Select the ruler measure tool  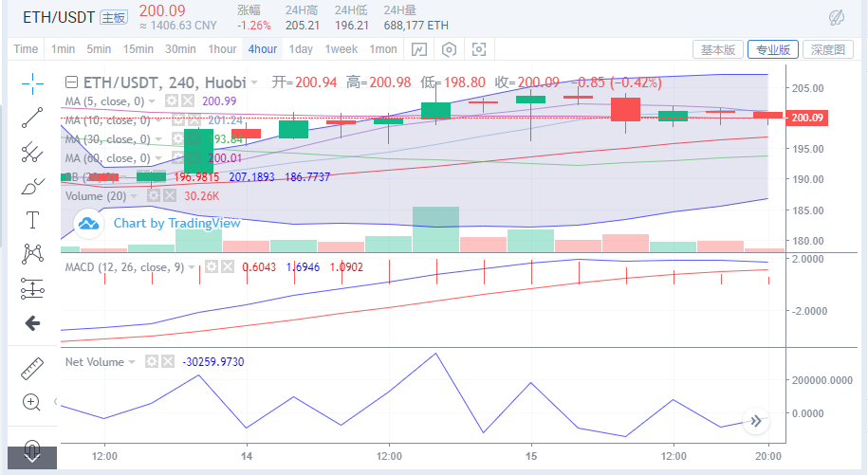click(32, 369)
